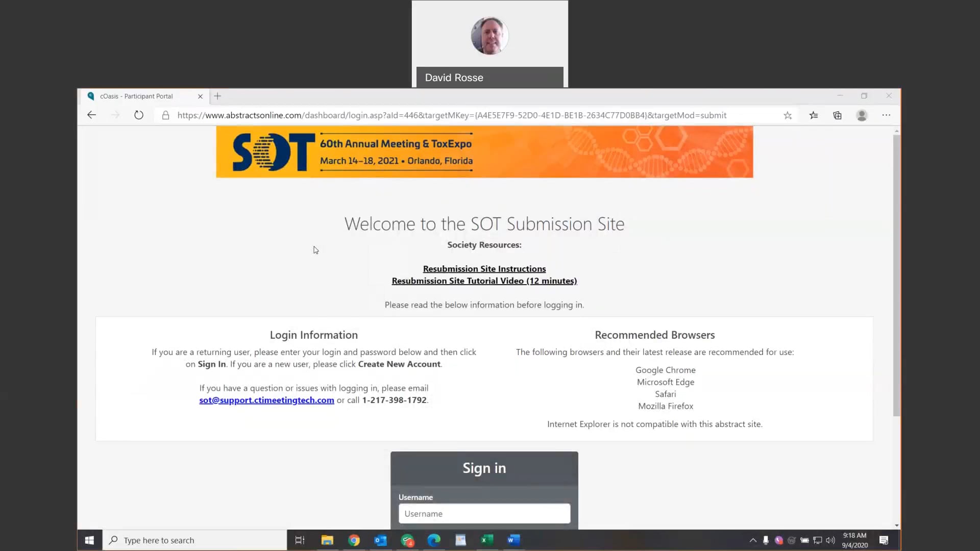Click the SOT submission site page heading
980x551 pixels.
484,223
